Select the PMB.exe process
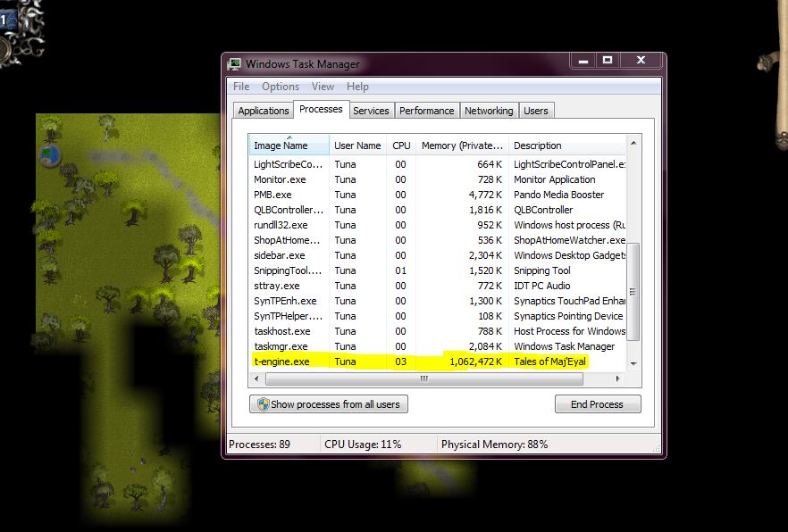Screen dimensions: 788x532 [x=438, y=195]
